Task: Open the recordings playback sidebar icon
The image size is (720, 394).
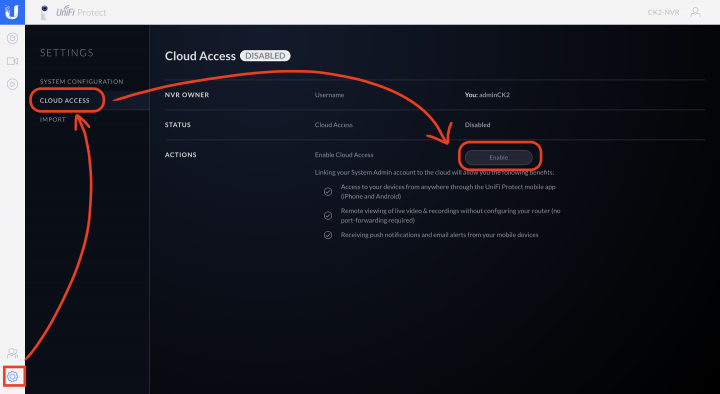Action: point(12,84)
